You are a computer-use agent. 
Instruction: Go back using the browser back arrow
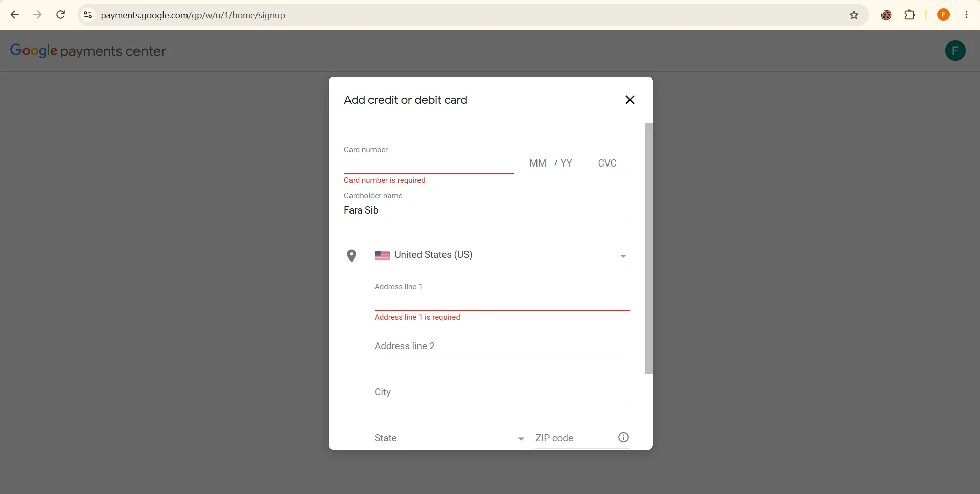click(15, 15)
